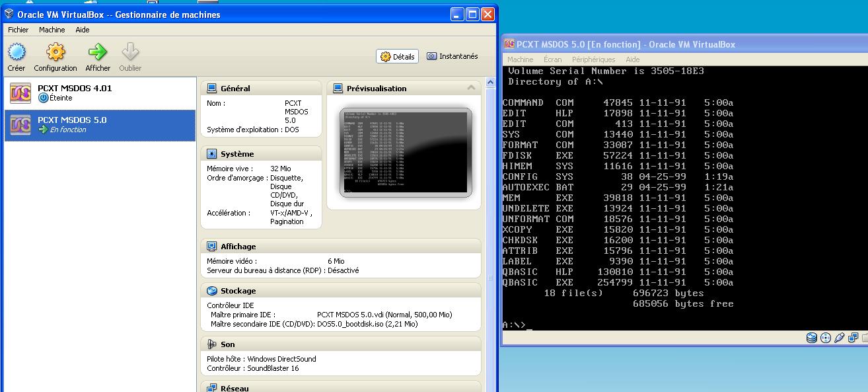Click the 'DOS' operating system value
The width and height of the screenshot is (868, 392).
pyautogui.click(x=292, y=130)
